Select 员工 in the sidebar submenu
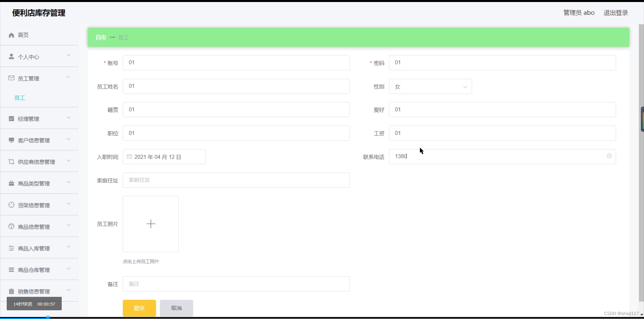The height and width of the screenshot is (319, 644). click(19, 98)
